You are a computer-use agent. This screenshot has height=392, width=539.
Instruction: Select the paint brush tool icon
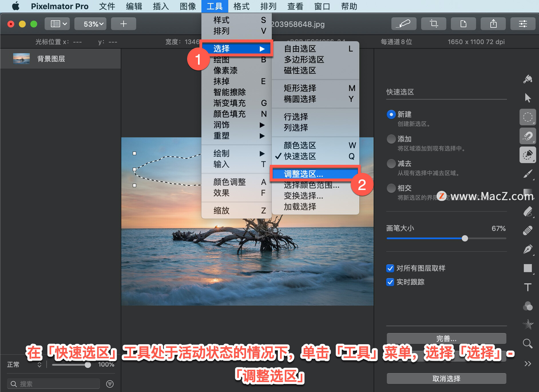528,174
